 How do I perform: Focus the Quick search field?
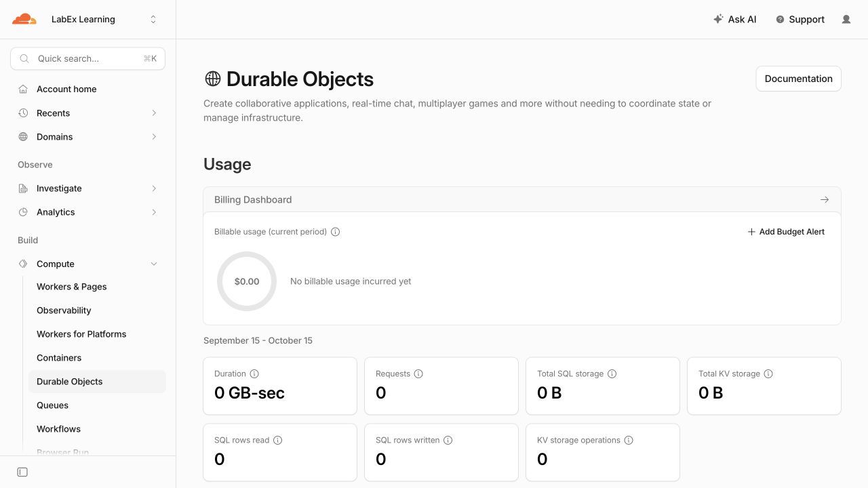[88, 59]
